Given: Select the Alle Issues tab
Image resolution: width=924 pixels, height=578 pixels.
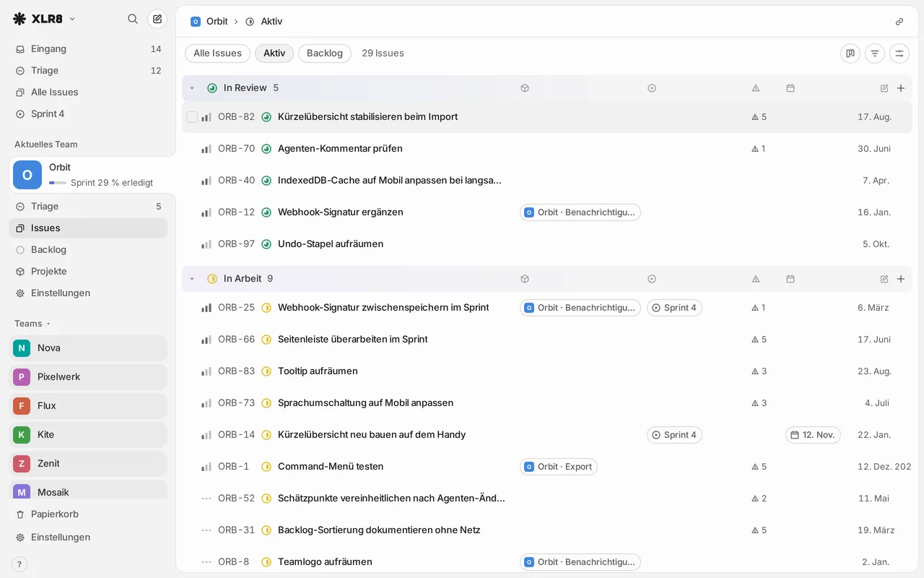Looking at the screenshot, I should 217,53.
